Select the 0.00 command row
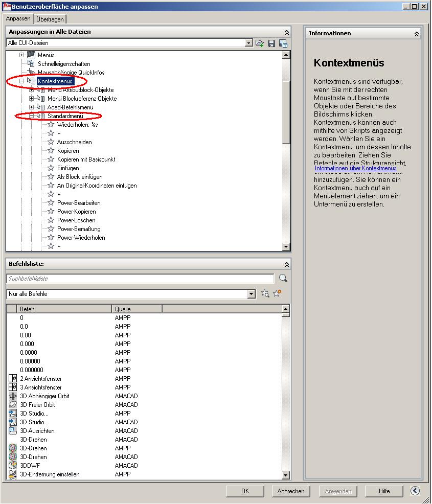The image size is (432, 504). pos(144,335)
